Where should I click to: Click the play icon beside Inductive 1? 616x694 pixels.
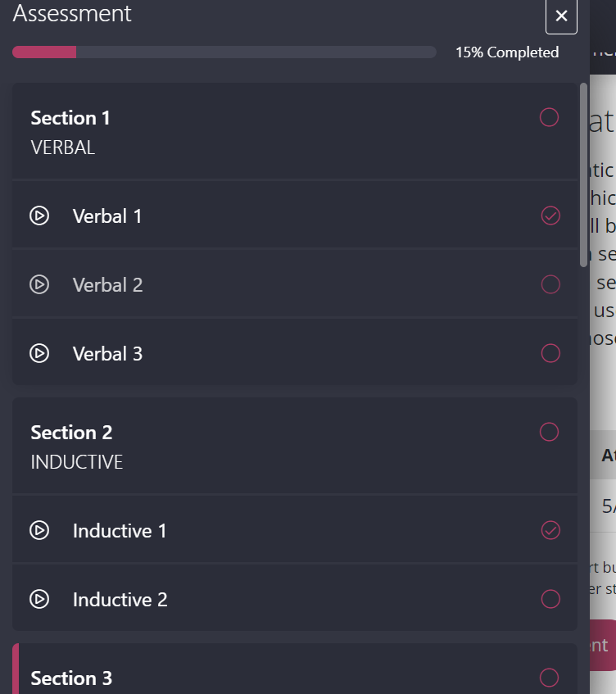pos(39,530)
